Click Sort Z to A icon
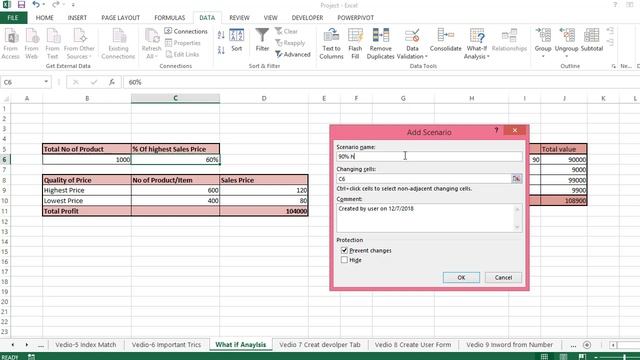This screenshot has width=640, height=360. 221,50
